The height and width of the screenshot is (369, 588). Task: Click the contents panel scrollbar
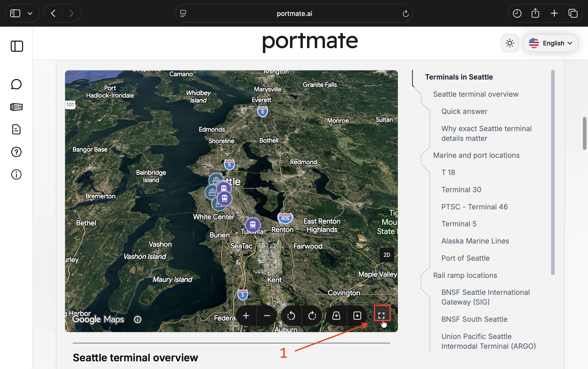pyautogui.click(x=553, y=172)
